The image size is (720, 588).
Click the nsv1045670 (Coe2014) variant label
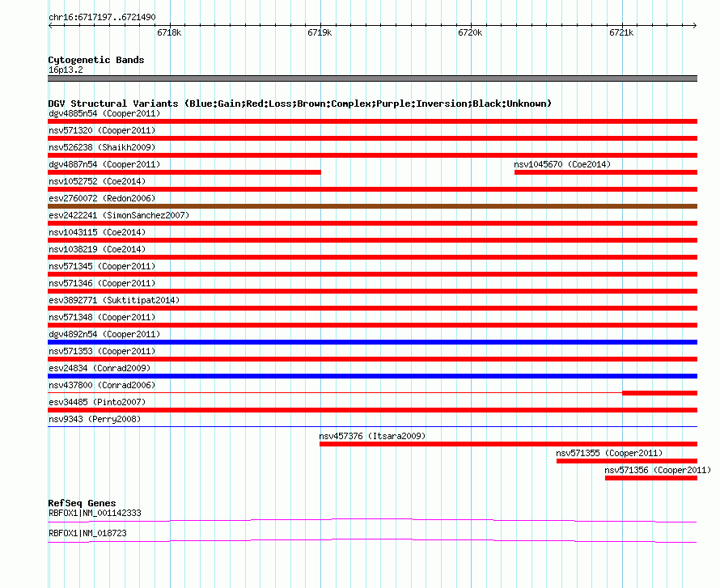click(562, 164)
